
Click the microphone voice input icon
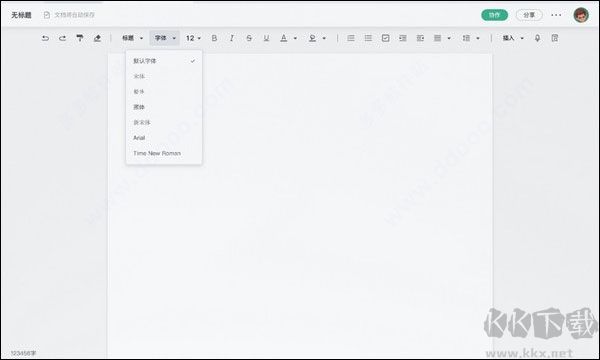tap(537, 38)
